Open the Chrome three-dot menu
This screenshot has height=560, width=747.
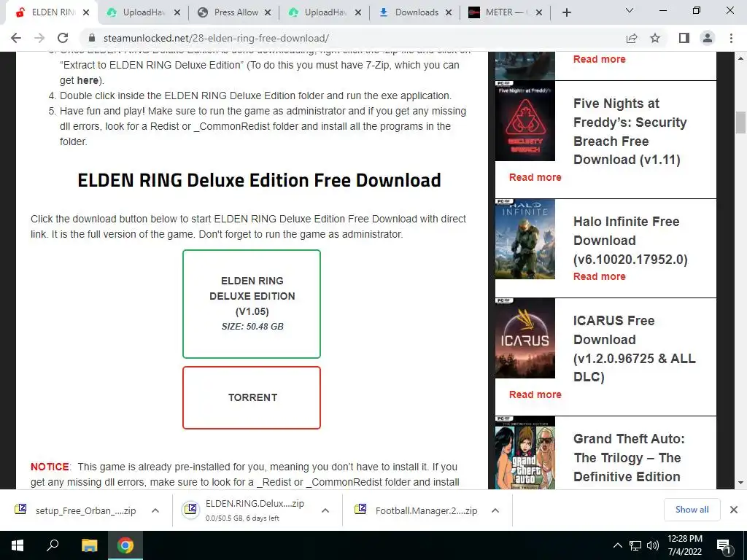[731, 38]
